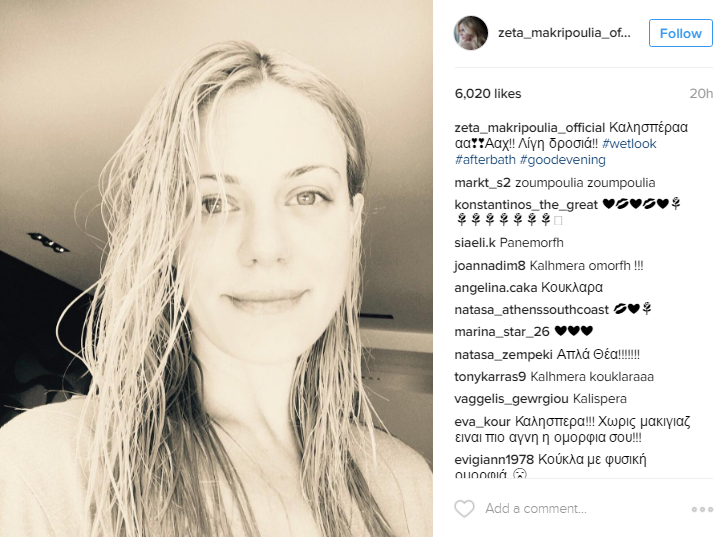Go to angelina.caka profile

coord(495,287)
